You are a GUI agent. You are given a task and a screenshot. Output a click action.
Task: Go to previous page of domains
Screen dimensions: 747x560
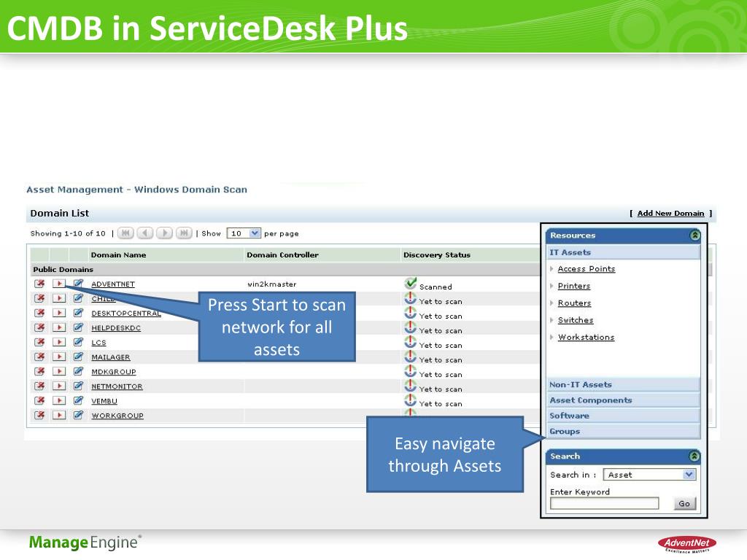[x=145, y=233]
